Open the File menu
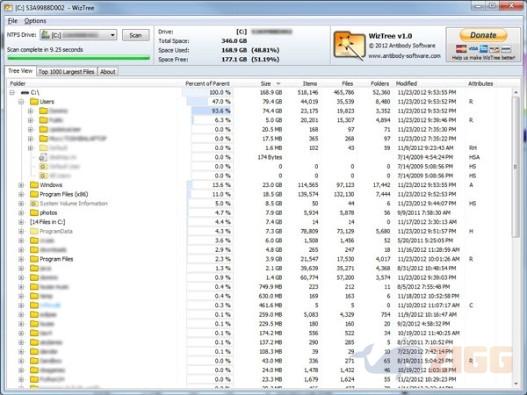Screen dimensions: 527x395 coord(12,21)
